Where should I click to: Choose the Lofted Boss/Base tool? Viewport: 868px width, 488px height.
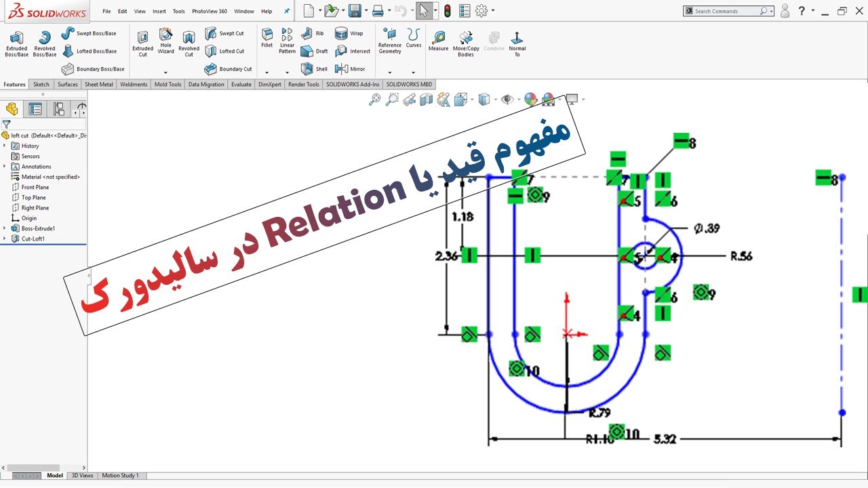pyautogui.click(x=89, y=51)
